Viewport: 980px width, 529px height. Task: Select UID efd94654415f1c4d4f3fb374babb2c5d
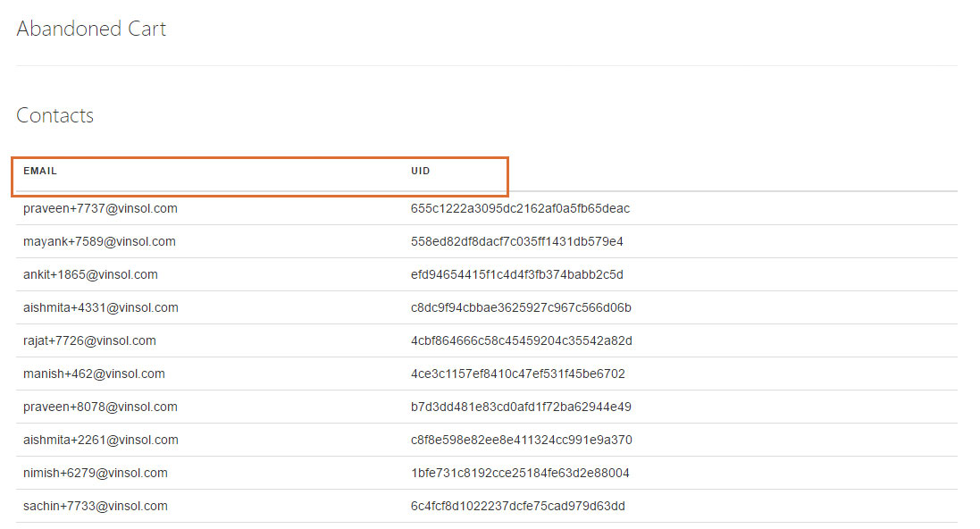(x=517, y=274)
